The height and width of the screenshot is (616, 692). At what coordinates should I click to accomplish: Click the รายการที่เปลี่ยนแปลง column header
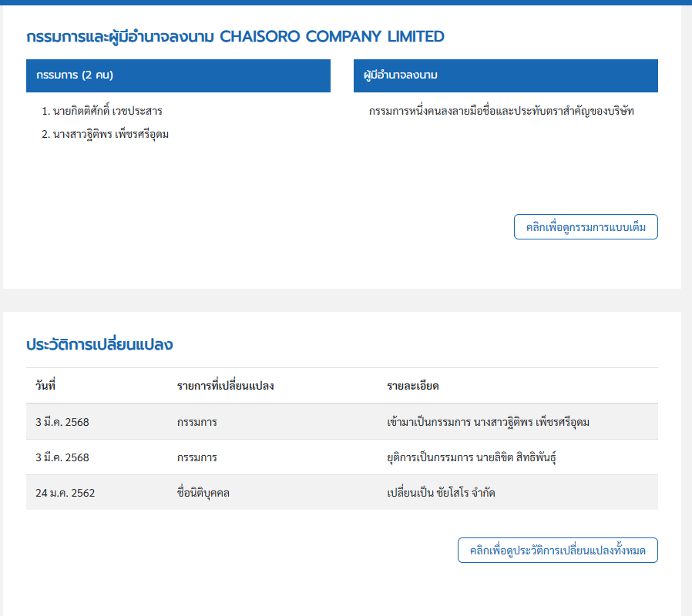tap(225, 386)
